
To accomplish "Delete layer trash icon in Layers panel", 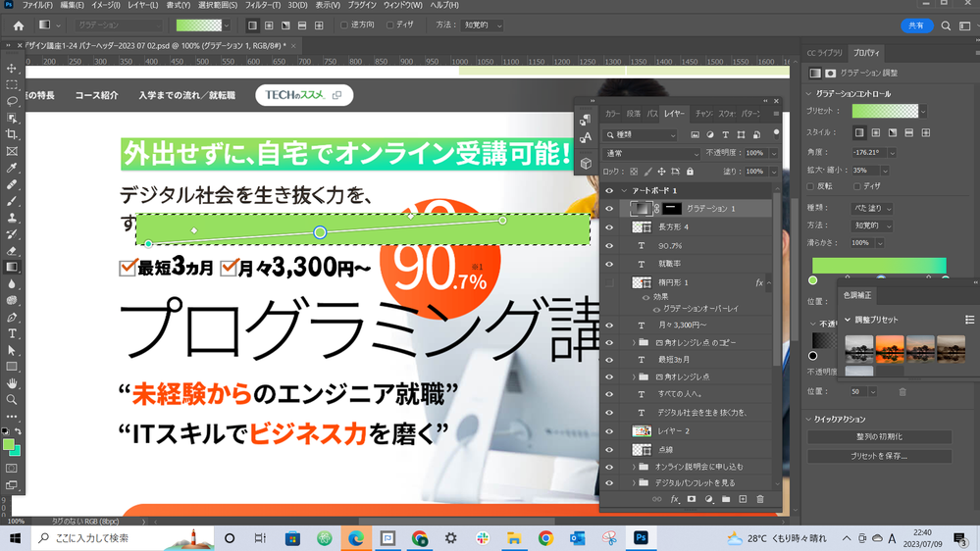I will (760, 499).
